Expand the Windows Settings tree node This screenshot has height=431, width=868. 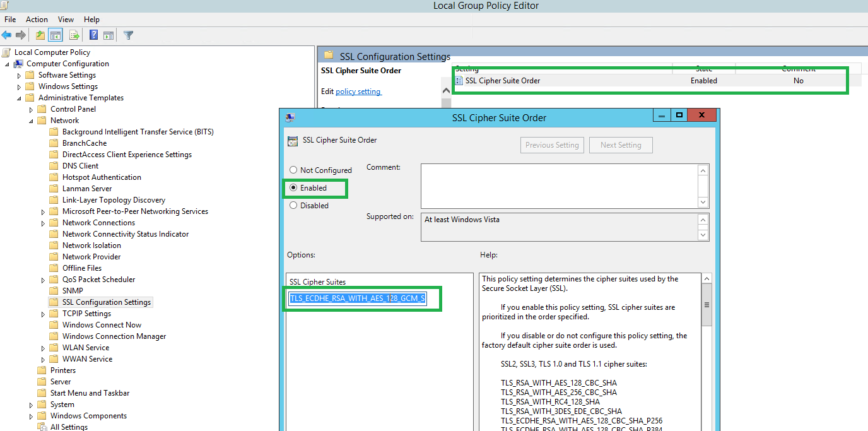(20, 87)
